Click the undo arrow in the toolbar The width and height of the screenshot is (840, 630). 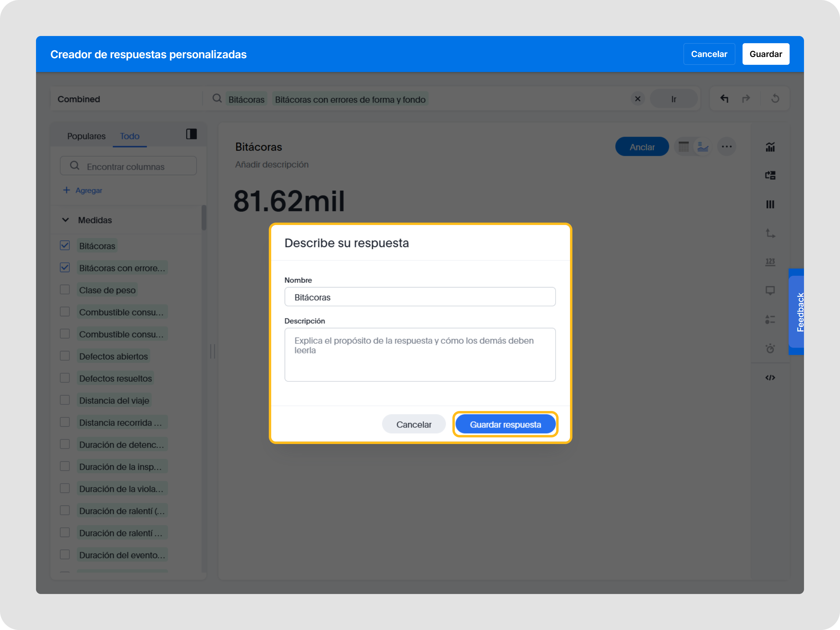pos(724,98)
